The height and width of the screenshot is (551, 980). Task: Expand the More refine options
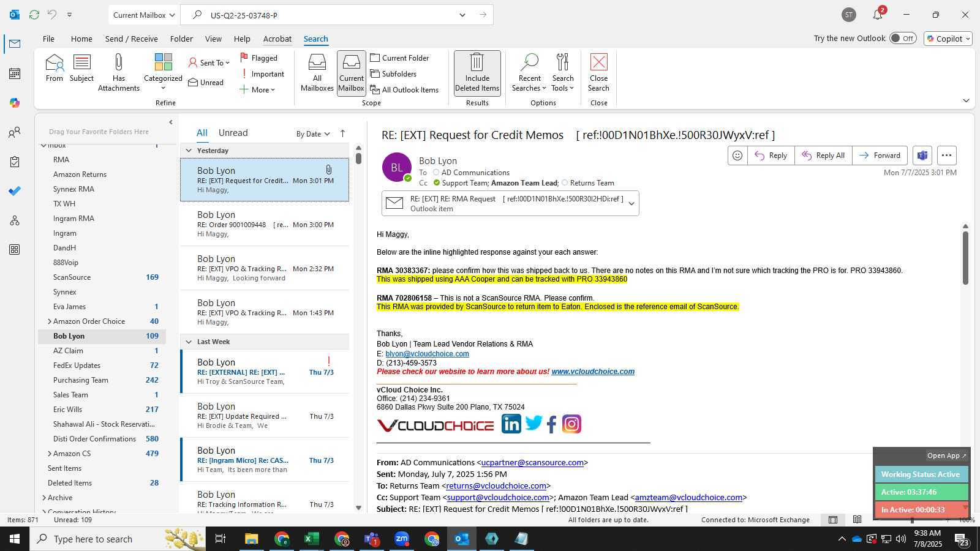pos(257,90)
